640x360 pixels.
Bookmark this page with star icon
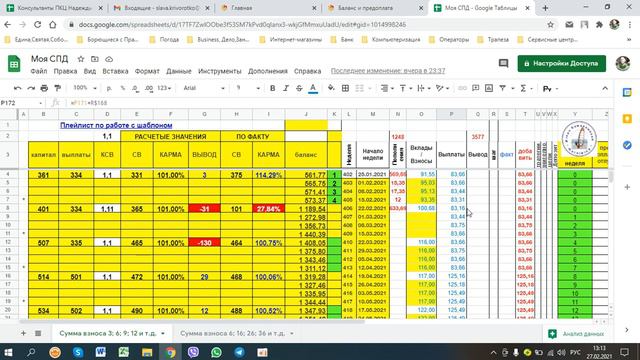[x=551, y=24]
